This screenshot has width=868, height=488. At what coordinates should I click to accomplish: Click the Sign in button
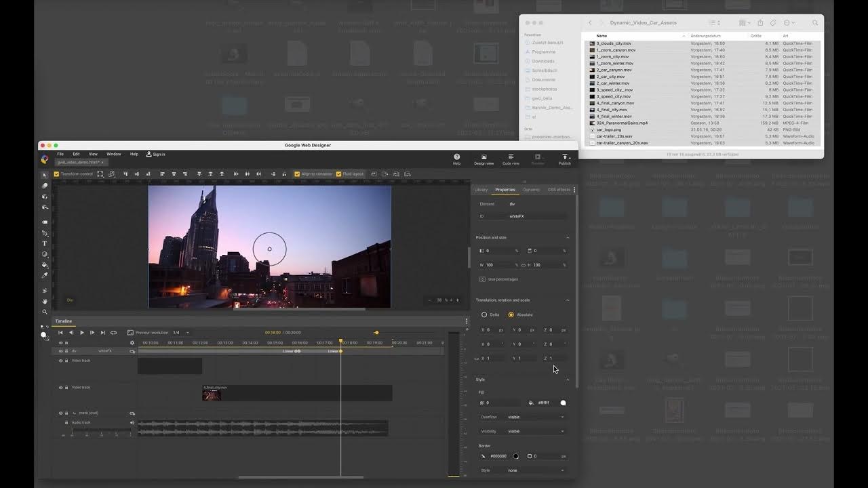coord(156,155)
